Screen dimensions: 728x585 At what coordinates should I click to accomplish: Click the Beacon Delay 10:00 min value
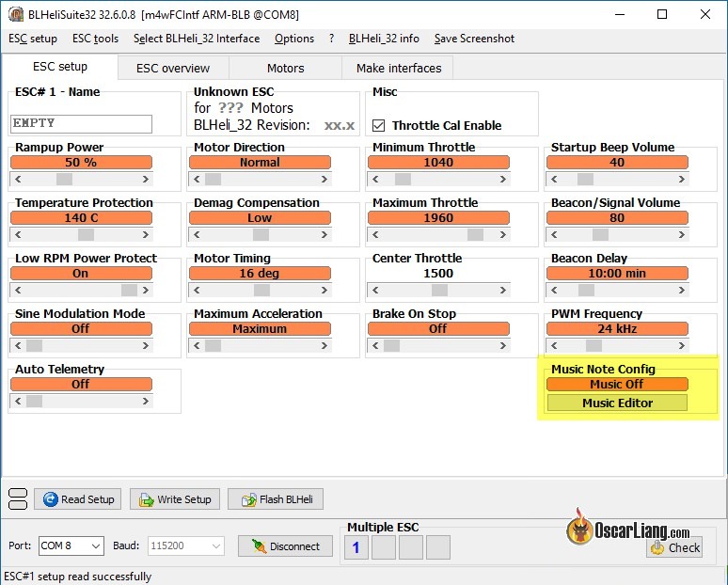point(617,273)
